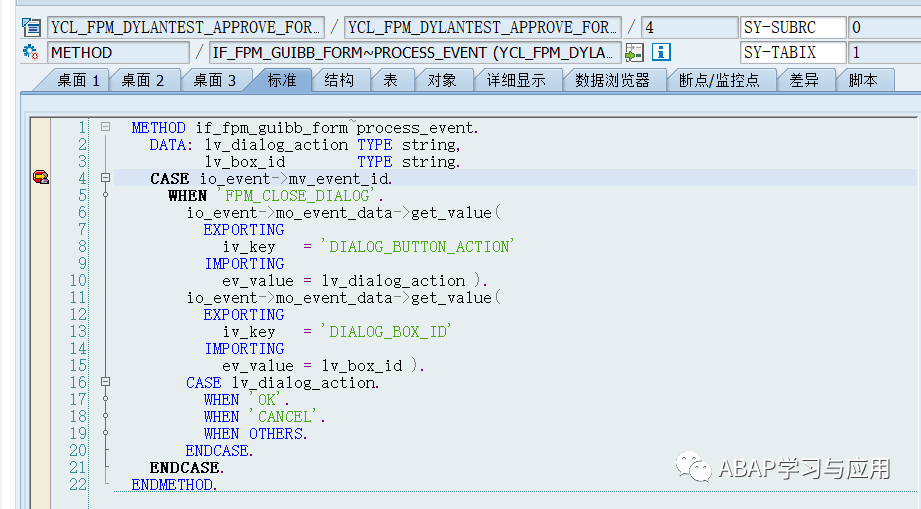921x509 pixels.
Task: Click the METHOD type field
Action: tap(118, 52)
